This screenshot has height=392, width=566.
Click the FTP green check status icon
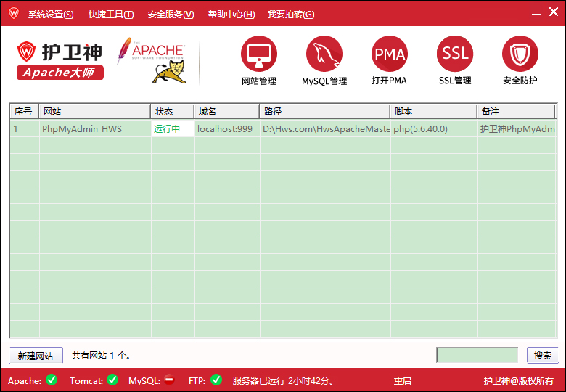coord(216,380)
